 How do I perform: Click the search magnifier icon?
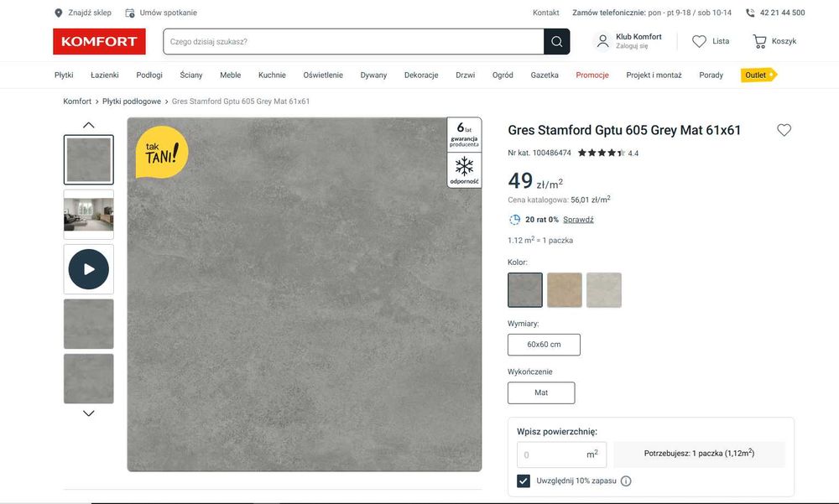[x=556, y=41]
